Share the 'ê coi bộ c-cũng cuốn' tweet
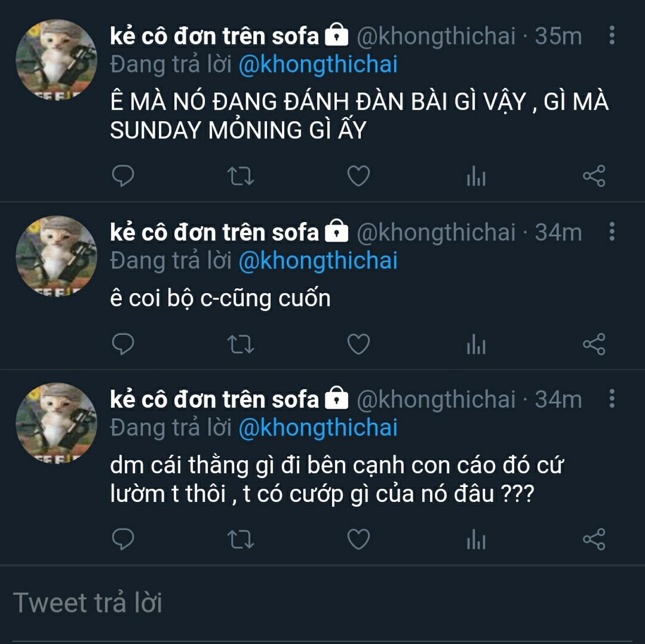 (x=594, y=344)
